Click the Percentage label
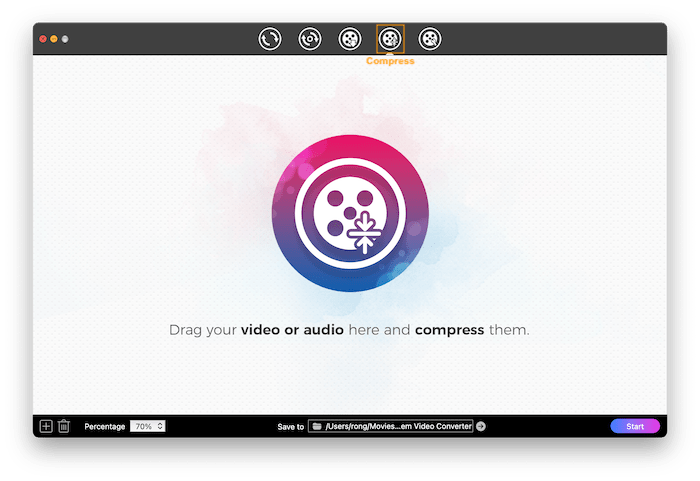Screen dimensions: 700x481 tap(105, 427)
